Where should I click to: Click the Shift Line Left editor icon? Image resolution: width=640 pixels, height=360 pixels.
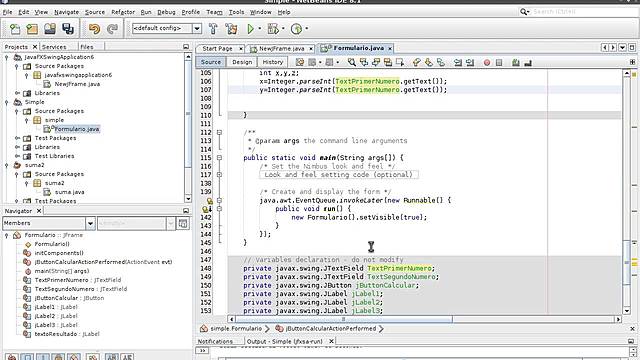[458, 62]
